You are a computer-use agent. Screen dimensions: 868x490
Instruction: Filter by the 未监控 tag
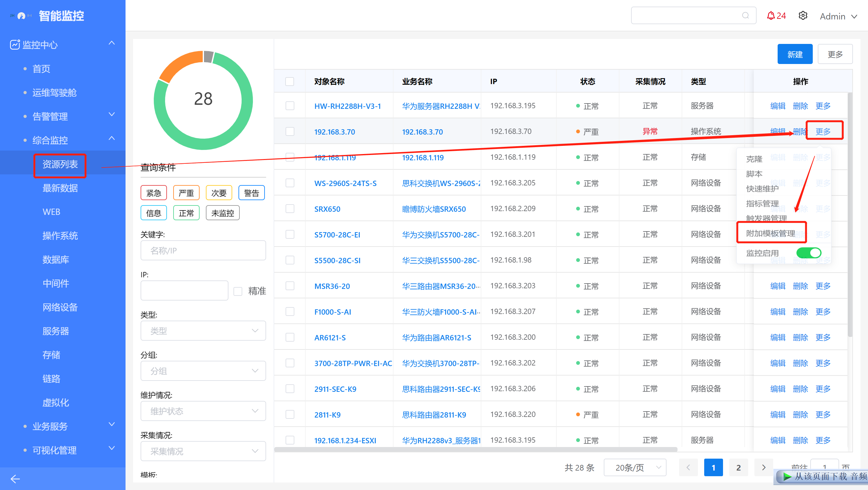point(223,213)
